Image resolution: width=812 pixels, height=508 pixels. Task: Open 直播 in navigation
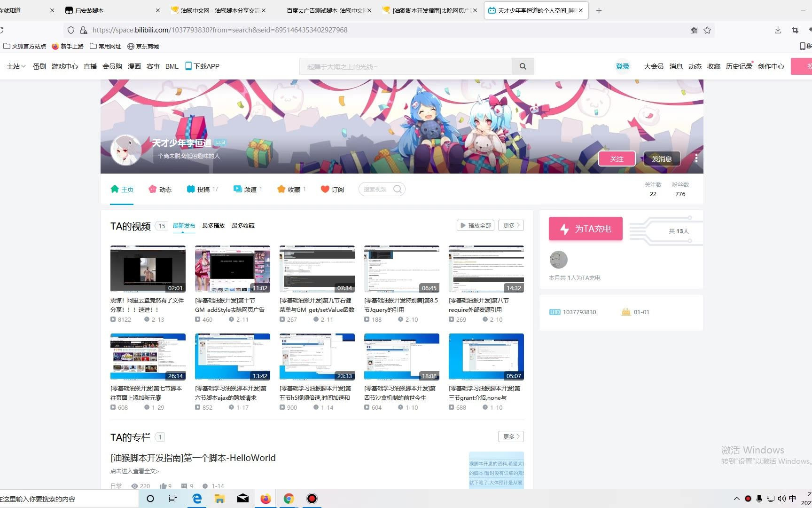[x=90, y=66]
